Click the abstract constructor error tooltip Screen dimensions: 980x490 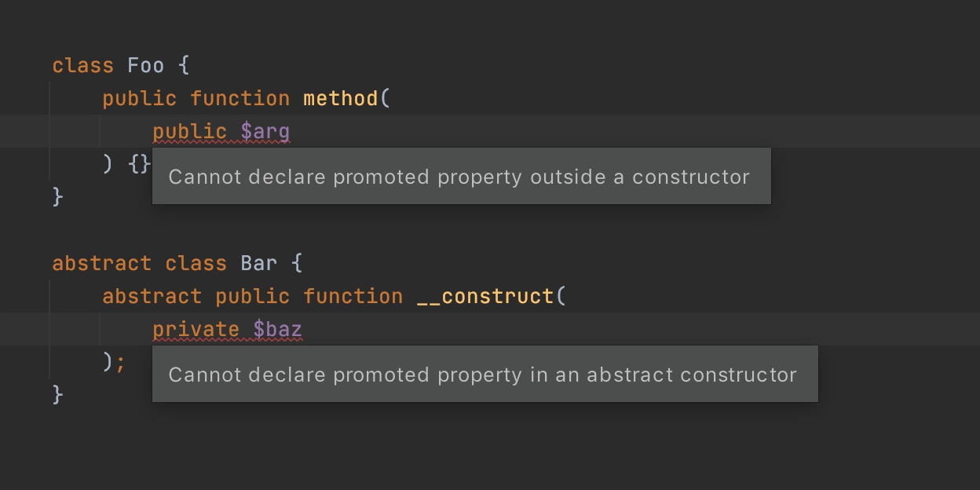(x=485, y=375)
